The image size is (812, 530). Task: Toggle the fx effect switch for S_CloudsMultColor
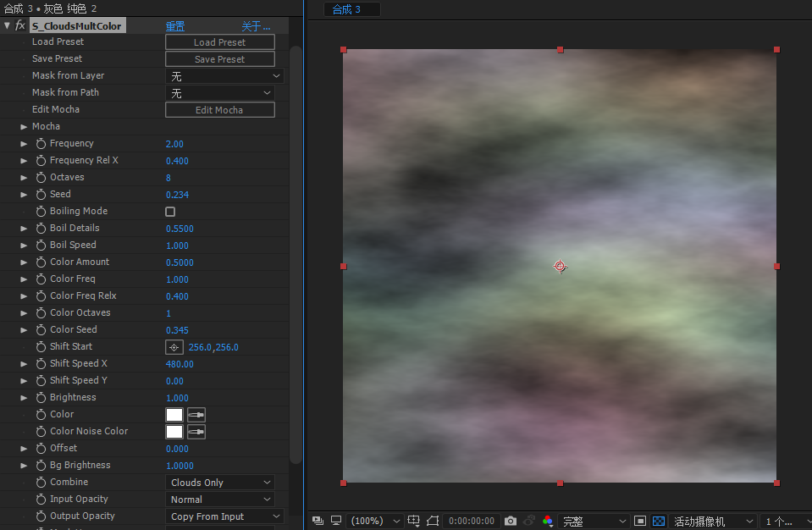19,26
